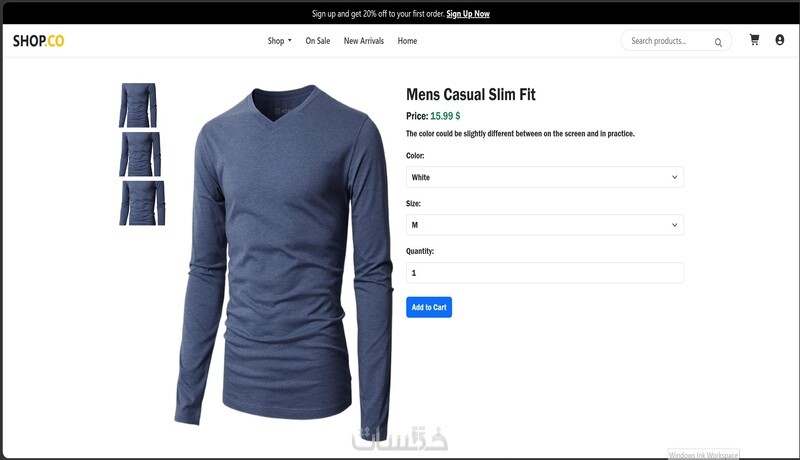Go to On Sale page
The width and height of the screenshot is (800, 460).
tap(317, 41)
